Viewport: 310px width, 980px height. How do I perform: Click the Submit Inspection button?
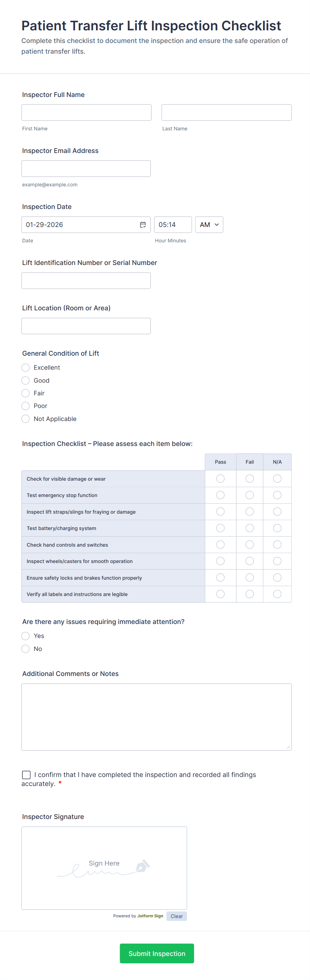click(x=157, y=953)
